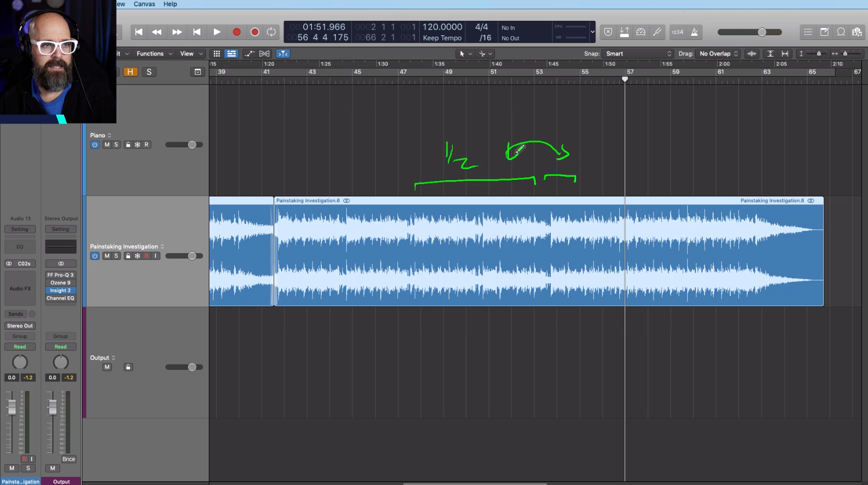This screenshot has height=485, width=868.
Task: Toggle Cycle mode button
Action: pyautogui.click(x=271, y=32)
